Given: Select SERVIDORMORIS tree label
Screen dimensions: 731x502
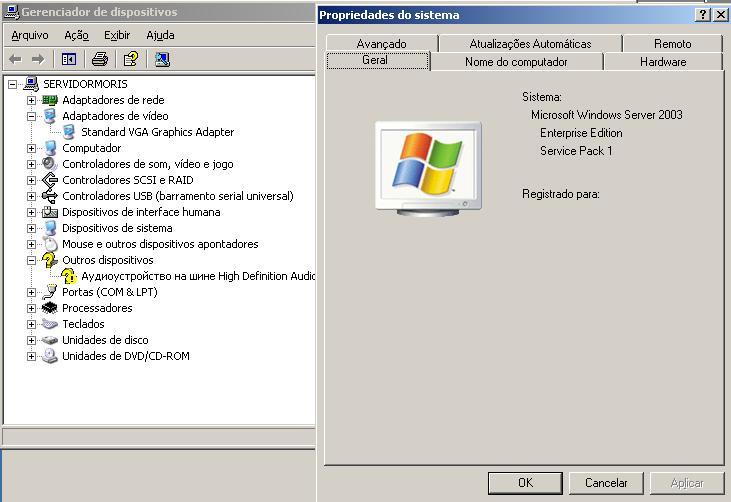Looking at the screenshot, I should [x=85, y=84].
